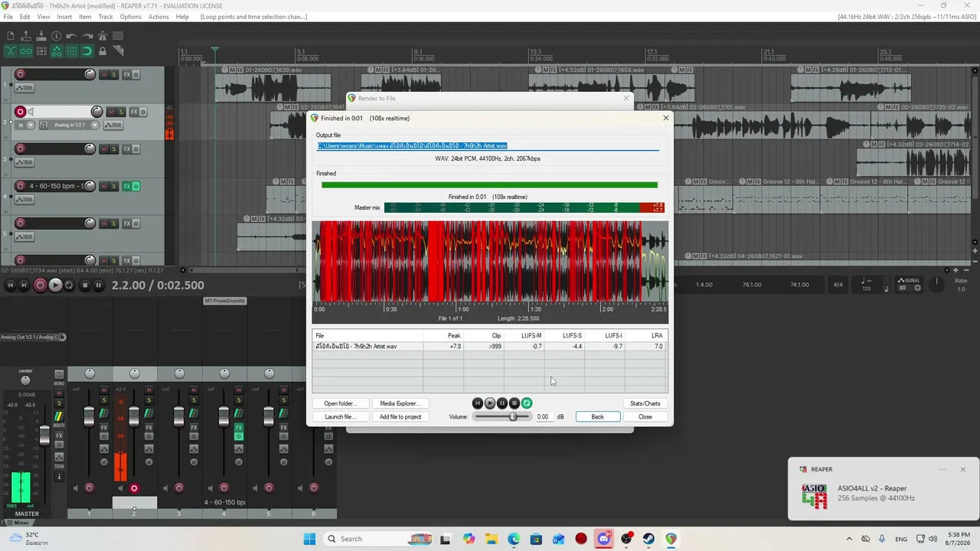980x551 pixels.
Task: Click the main transport Stop button
Action: [85, 285]
